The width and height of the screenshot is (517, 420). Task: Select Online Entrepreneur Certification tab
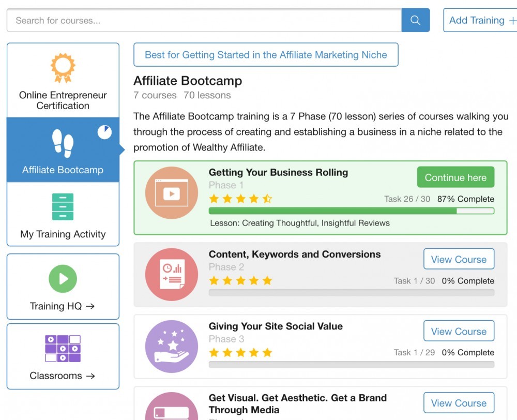[x=63, y=80]
